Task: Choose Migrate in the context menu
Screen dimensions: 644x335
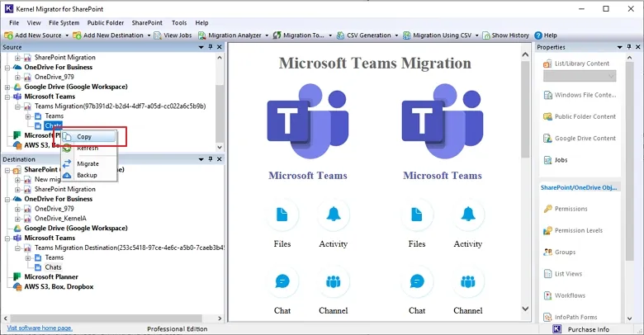Action: 88,163
